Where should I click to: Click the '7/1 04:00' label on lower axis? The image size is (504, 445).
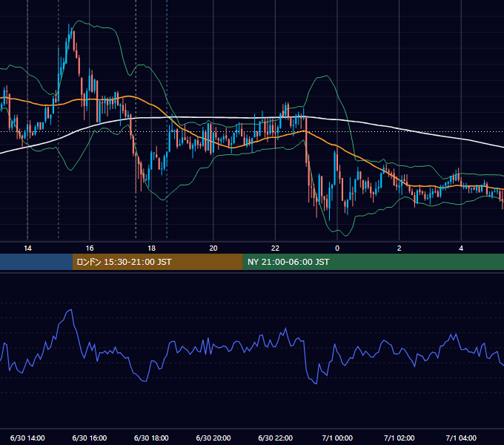(x=461, y=438)
